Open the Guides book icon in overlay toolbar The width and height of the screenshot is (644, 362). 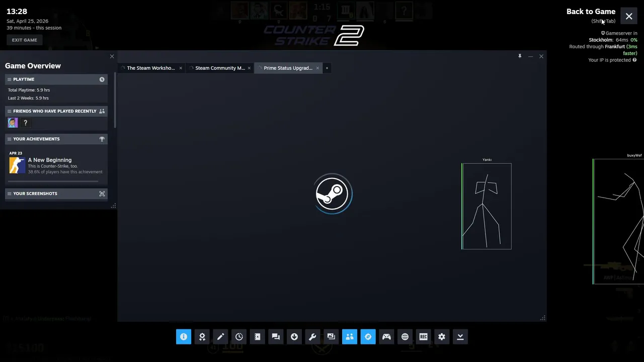258,337
